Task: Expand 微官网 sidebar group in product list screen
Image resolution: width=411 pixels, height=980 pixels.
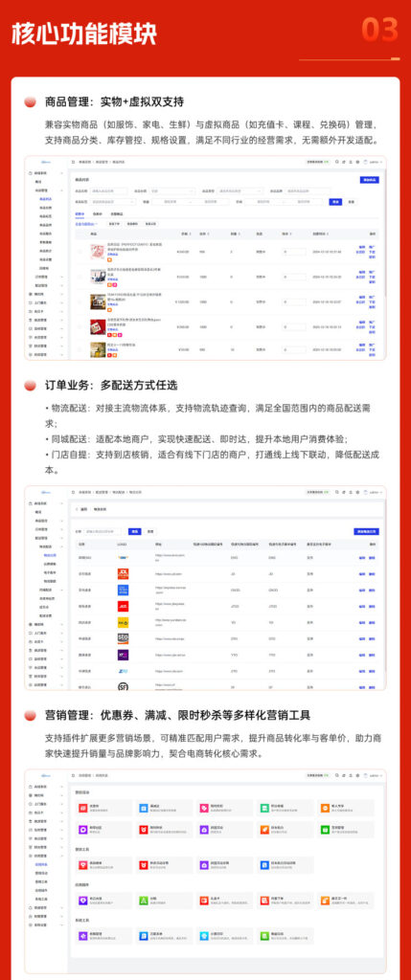Action: click(x=46, y=294)
